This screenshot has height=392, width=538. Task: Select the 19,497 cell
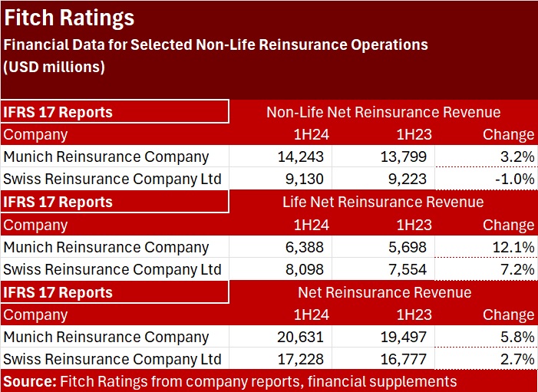(x=407, y=337)
